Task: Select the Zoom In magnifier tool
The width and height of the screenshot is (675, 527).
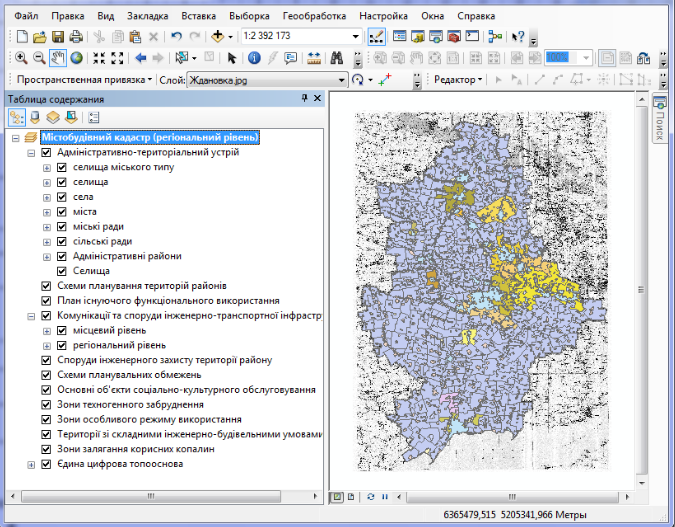Action: click(22, 58)
